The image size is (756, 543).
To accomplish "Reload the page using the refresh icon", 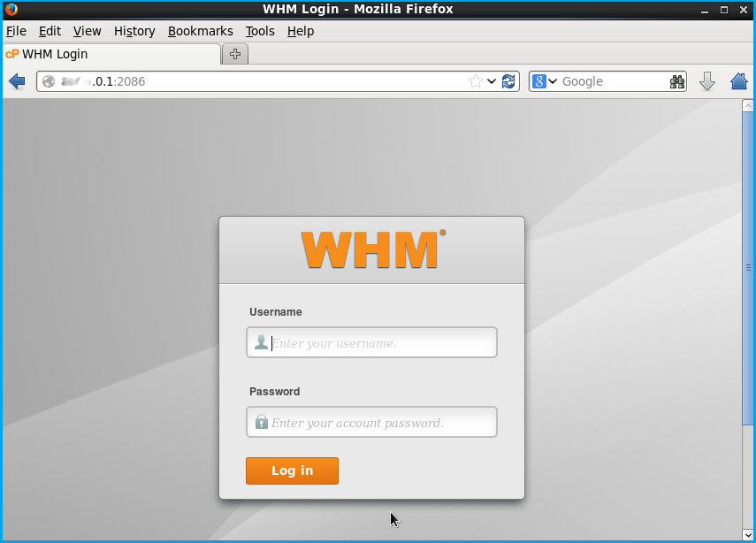I will 508,81.
